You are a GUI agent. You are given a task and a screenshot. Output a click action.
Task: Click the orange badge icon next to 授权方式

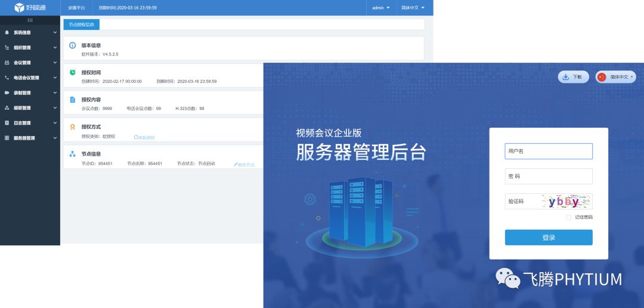pyautogui.click(x=73, y=127)
